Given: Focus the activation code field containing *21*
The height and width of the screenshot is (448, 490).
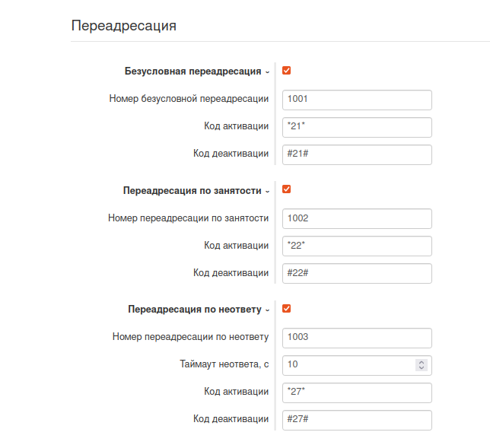Looking at the screenshot, I should (356, 126).
